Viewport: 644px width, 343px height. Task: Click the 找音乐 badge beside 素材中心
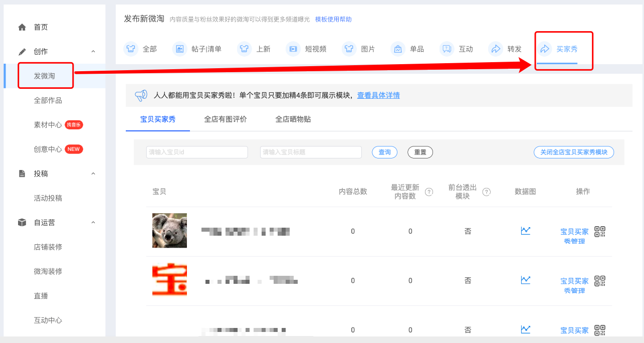tap(74, 124)
